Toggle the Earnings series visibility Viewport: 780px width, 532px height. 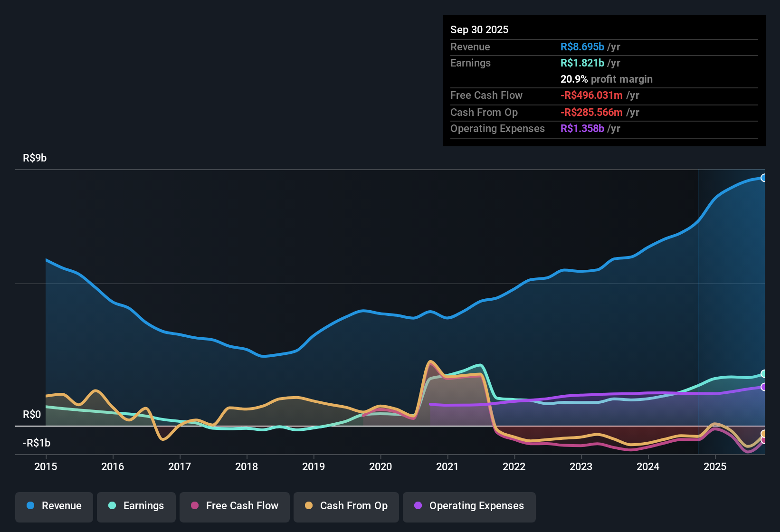coord(136,506)
